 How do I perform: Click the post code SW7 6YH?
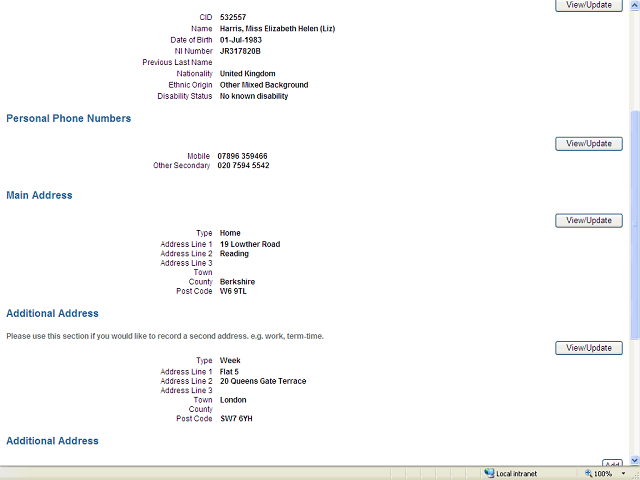coord(236,419)
